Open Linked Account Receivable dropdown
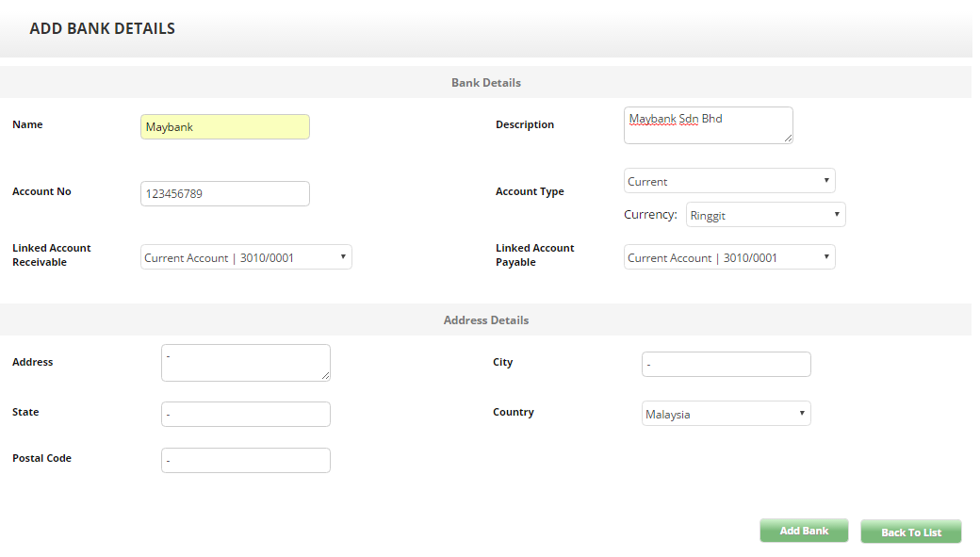 (246, 257)
